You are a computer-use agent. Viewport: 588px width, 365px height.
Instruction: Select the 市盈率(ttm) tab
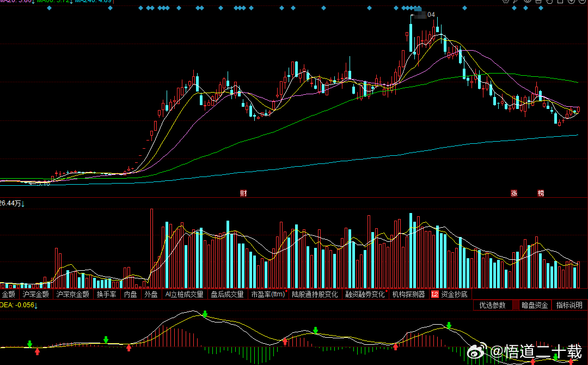tap(268, 295)
